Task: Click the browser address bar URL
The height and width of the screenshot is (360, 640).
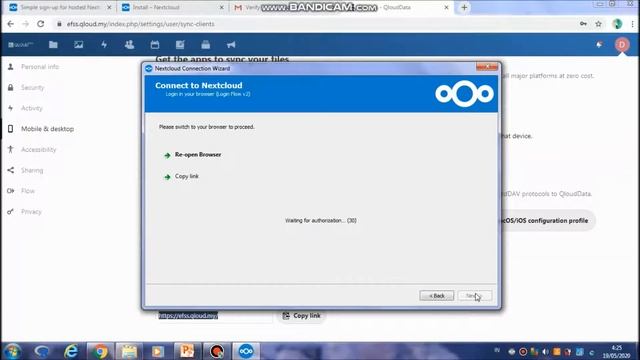Action: coord(141,24)
